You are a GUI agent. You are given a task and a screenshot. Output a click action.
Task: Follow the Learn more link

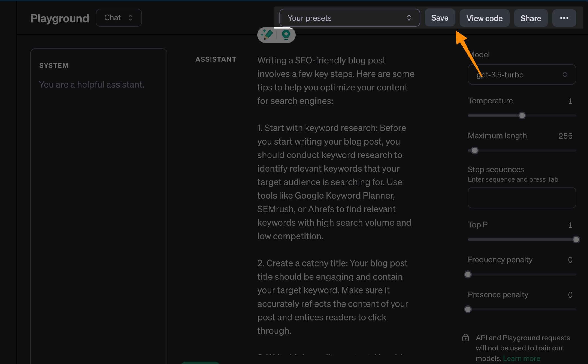521,358
